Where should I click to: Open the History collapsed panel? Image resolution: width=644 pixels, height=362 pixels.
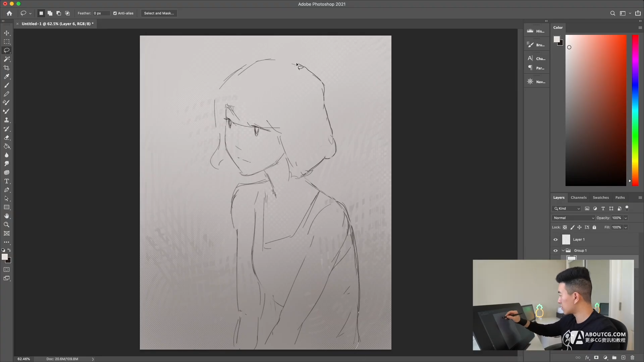pos(536,31)
